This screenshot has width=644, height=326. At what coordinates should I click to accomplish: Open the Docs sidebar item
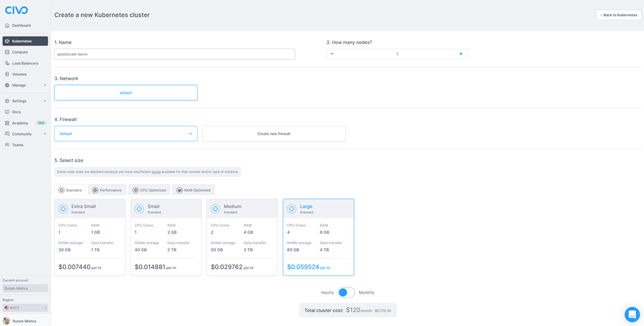click(7, 112)
